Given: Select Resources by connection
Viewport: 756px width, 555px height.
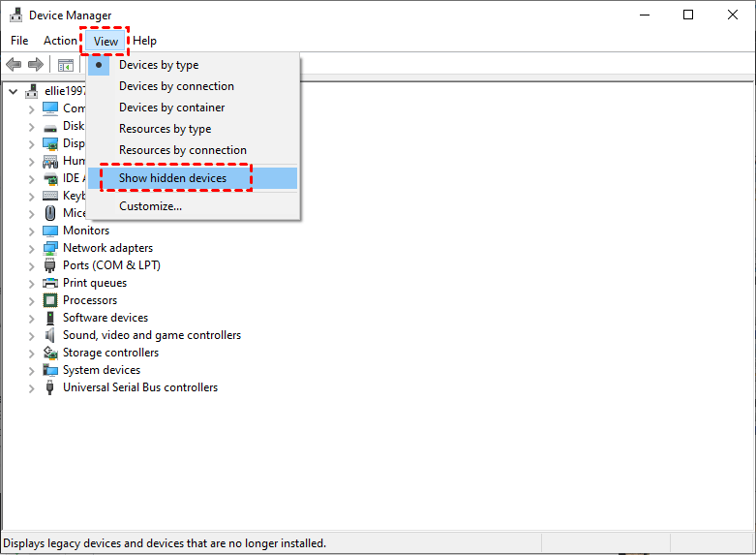Looking at the screenshot, I should pos(193,150).
